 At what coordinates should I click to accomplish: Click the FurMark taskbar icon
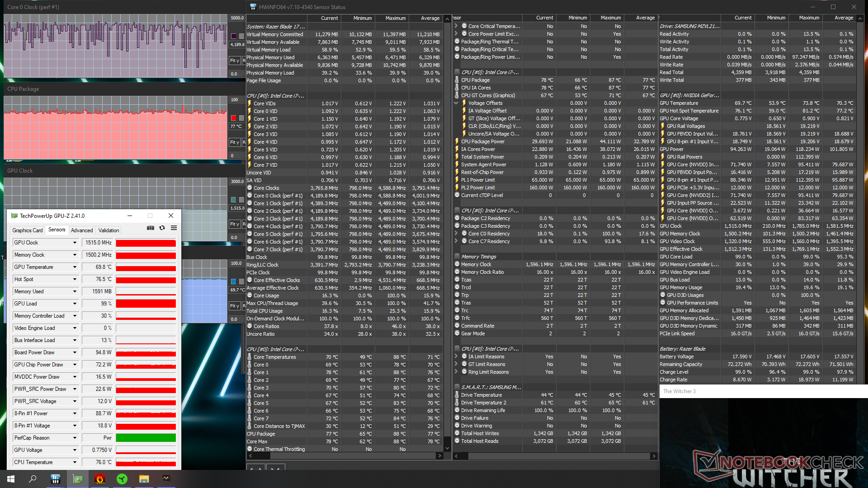(x=99, y=479)
